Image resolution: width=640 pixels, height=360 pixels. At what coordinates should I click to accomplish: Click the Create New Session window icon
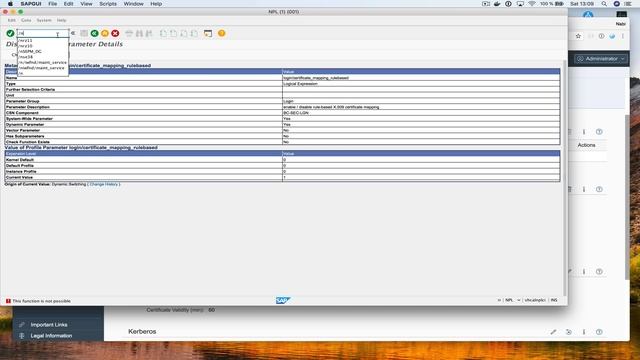click(208, 33)
